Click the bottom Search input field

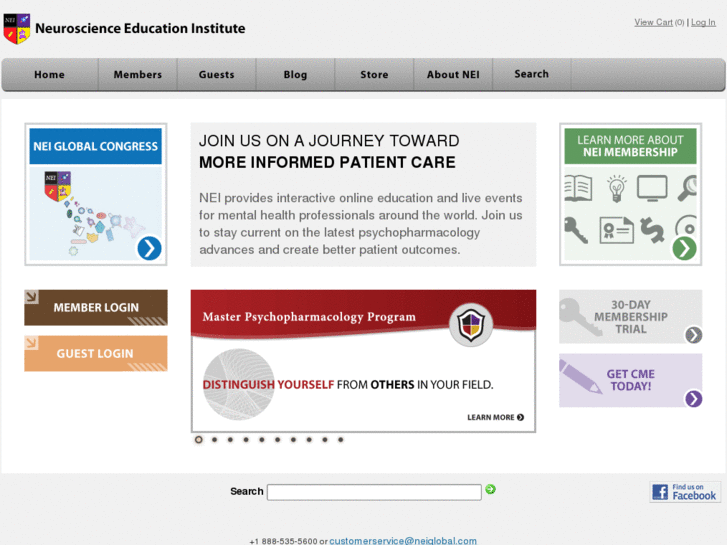374,492
